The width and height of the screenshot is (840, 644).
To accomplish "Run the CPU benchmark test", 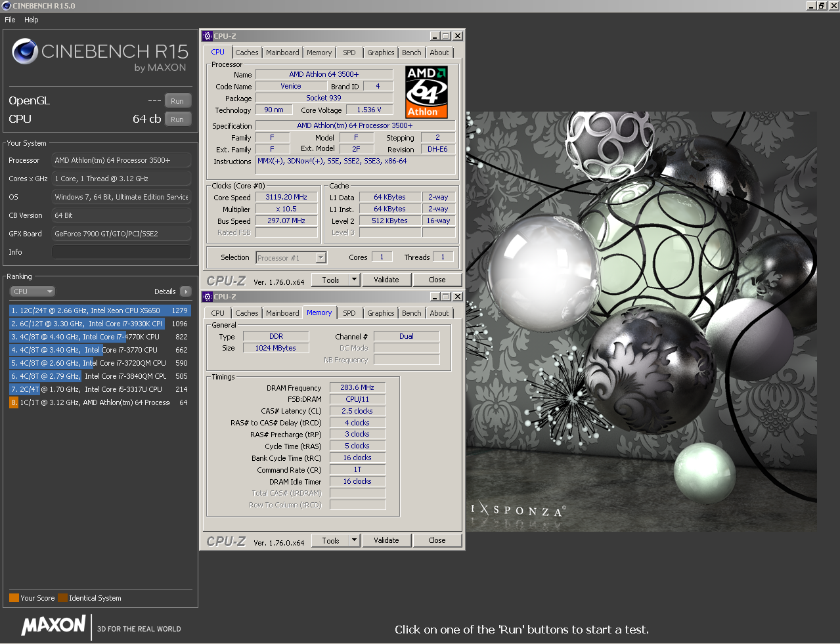I will pyautogui.click(x=177, y=119).
